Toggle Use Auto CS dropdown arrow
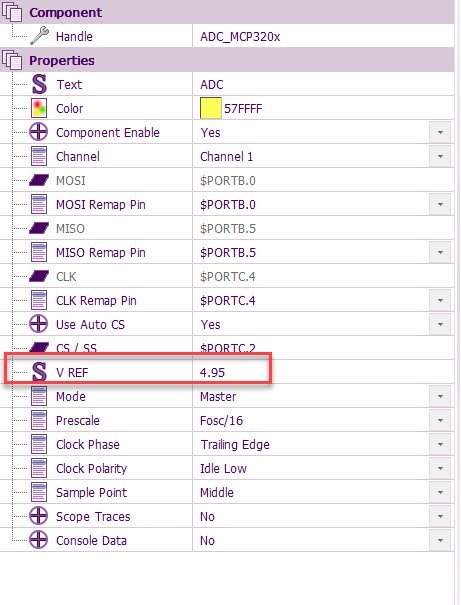The image size is (461, 605). pos(440,324)
